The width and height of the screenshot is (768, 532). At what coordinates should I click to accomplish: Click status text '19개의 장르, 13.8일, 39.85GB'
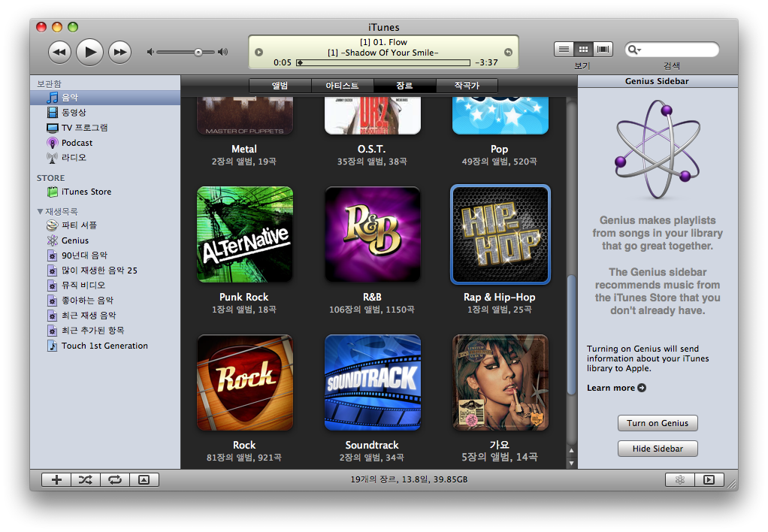pos(409,479)
